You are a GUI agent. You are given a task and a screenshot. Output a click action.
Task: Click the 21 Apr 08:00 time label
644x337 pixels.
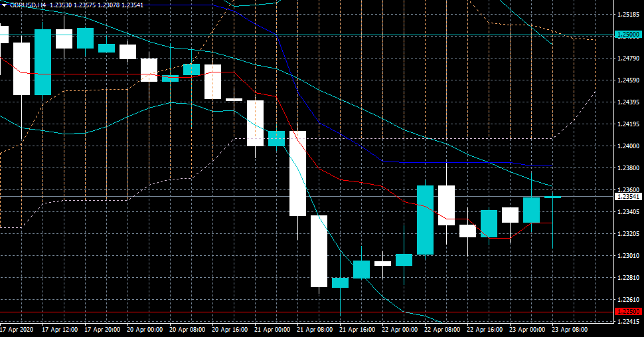pyautogui.click(x=315, y=330)
